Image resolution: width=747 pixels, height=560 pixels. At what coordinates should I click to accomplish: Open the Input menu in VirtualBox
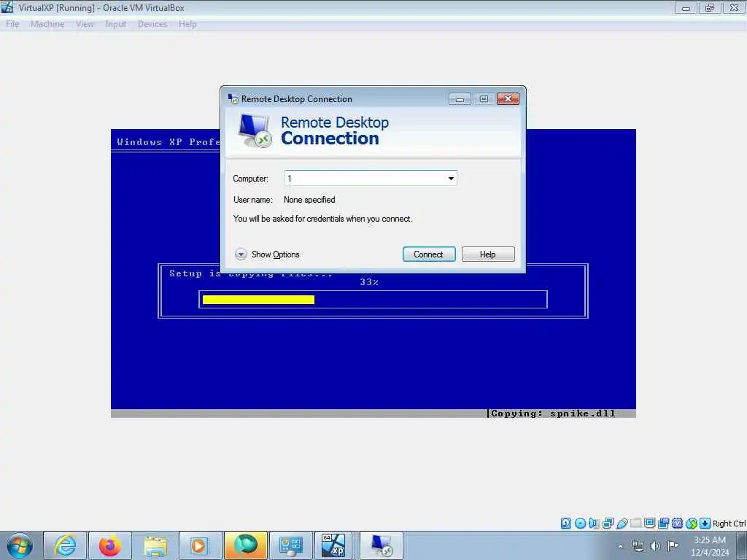pos(116,24)
